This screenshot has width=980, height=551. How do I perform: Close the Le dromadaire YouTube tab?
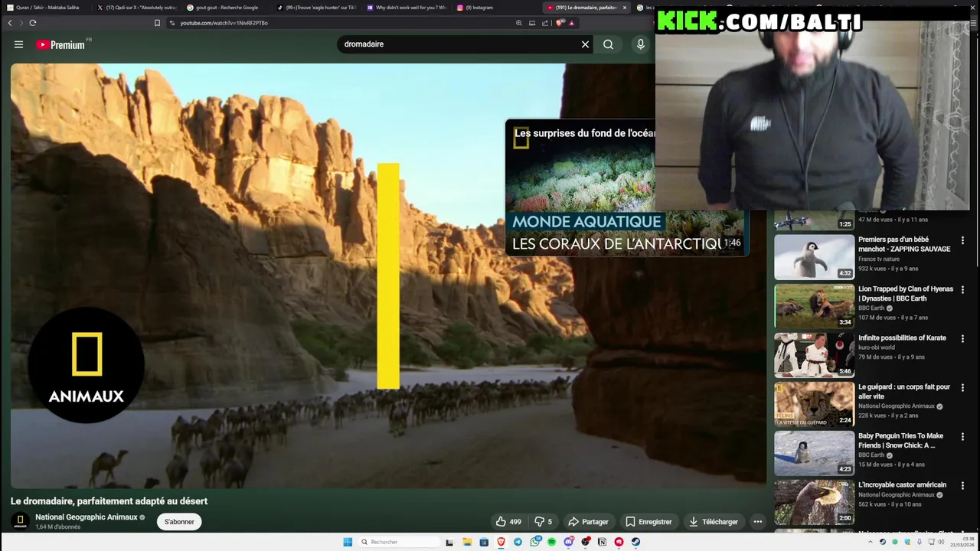pyautogui.click(x=625, y=8)
